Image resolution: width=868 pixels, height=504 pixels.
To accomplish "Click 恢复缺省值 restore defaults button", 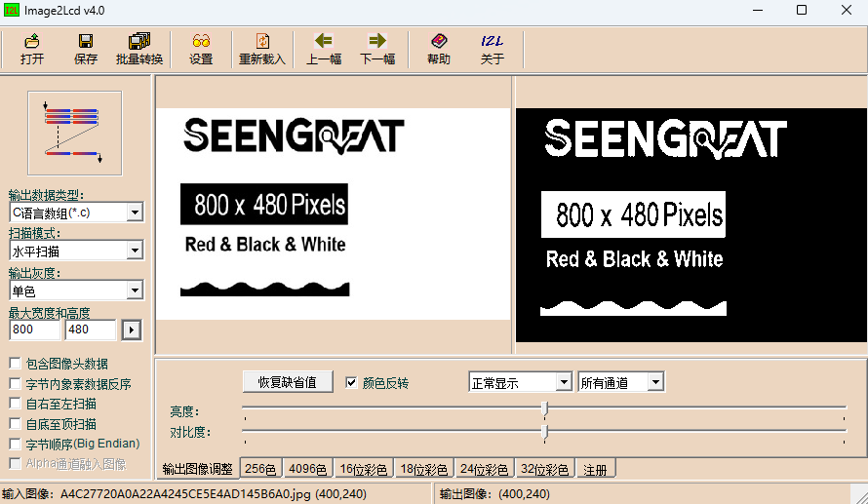I will click(x=288, y=382).
